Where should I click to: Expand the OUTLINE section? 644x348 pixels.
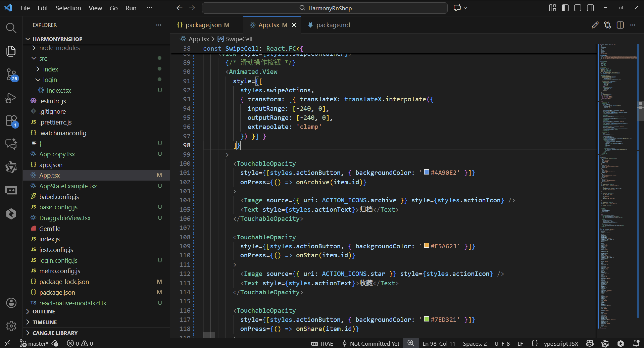pyautogui.click(x=44, y=311)
